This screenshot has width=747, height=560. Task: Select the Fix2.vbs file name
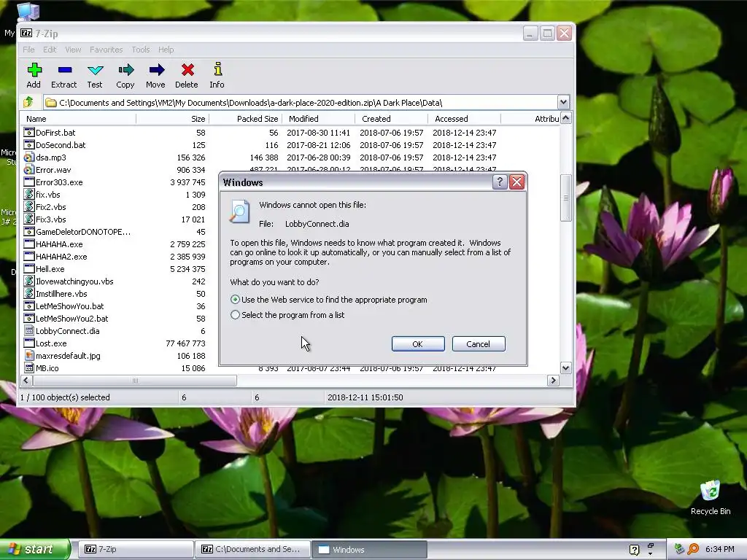(x=50, y=207)
